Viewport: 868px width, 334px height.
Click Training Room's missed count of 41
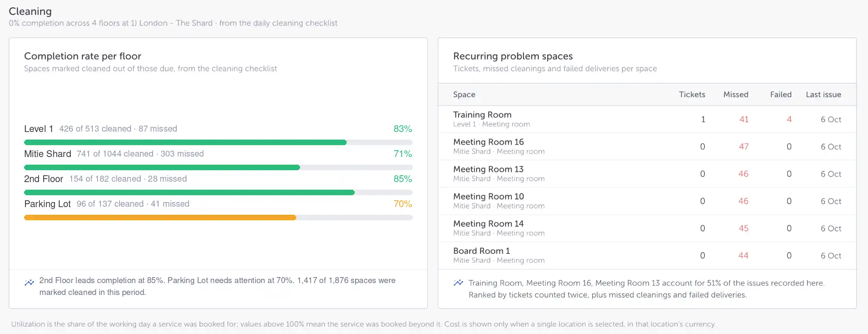click(x=744, y=120)
